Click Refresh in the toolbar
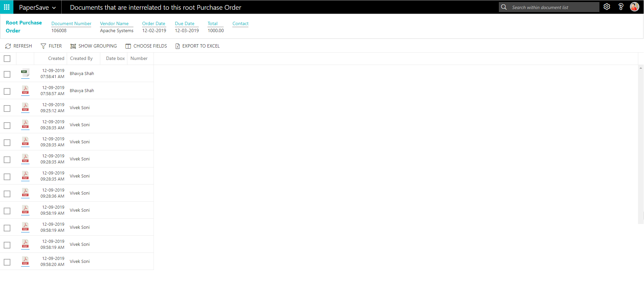This screenshot has height=285, width=644. coord(19,46)
